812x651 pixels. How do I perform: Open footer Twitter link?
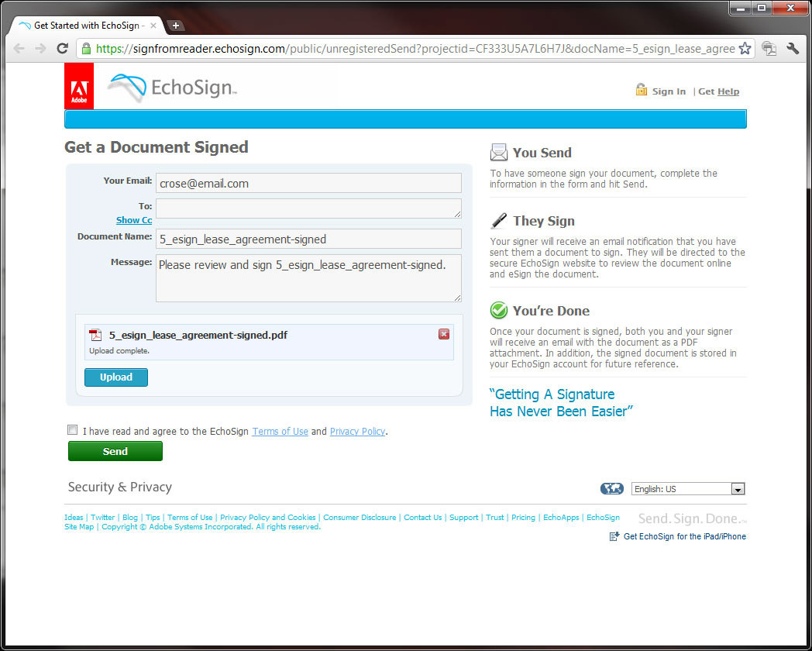click(x=102, y=518)
